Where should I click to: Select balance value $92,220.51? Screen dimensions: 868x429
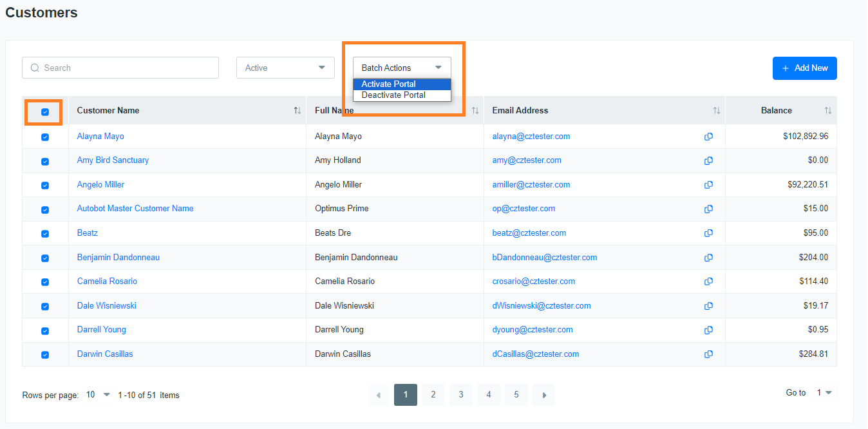click(807, 185)
